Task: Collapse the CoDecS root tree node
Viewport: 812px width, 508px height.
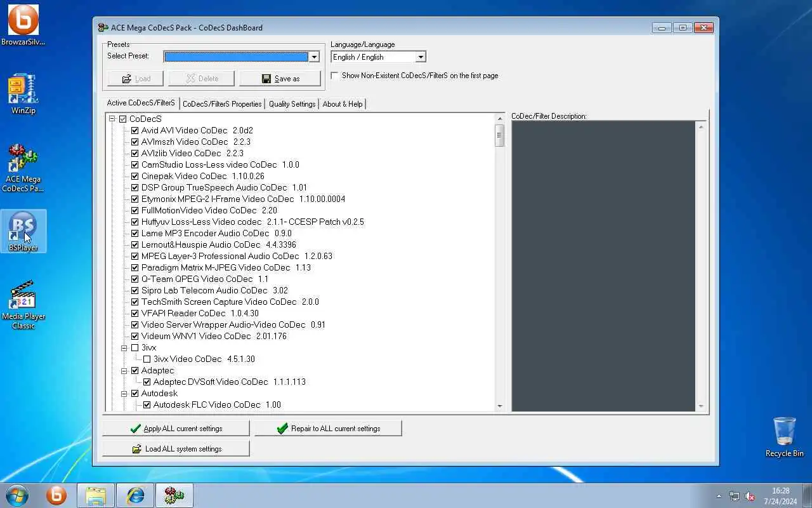Action: [112, 119]
